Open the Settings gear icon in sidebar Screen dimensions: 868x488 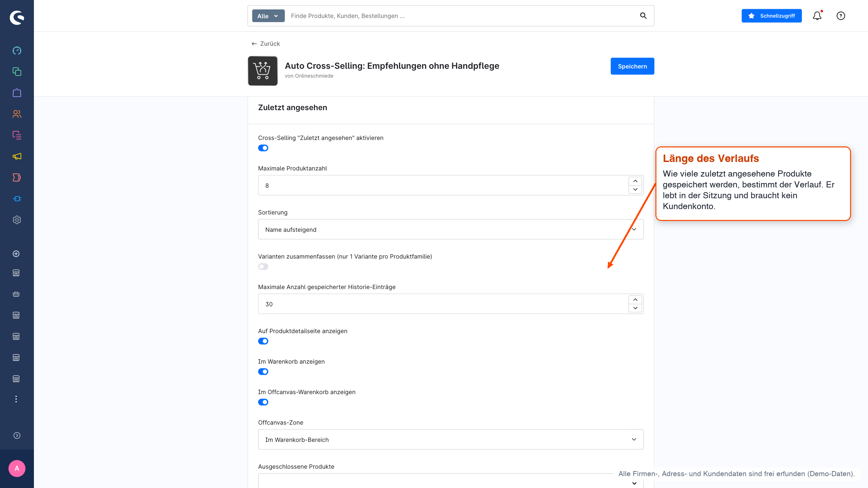(x=17, y=220)
